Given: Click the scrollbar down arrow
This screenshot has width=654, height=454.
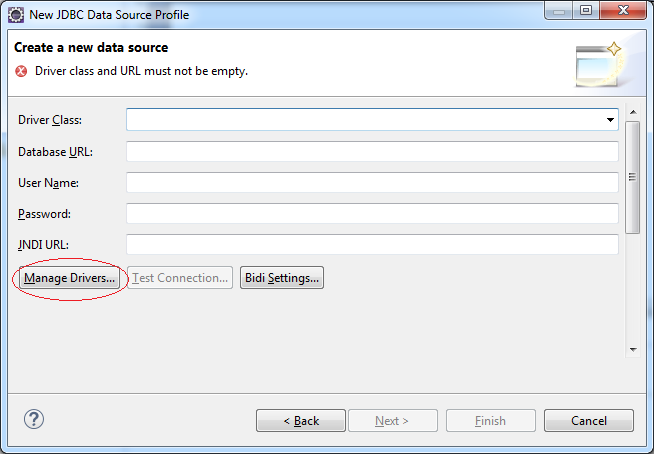Looking at the screenshot, I should [633, 350].
